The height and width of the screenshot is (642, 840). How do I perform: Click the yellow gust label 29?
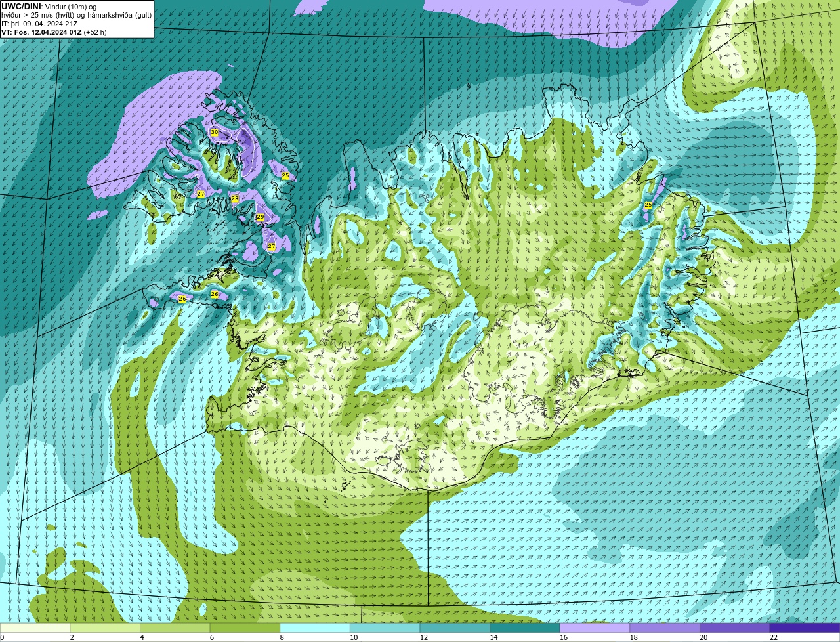coord(260,217)
